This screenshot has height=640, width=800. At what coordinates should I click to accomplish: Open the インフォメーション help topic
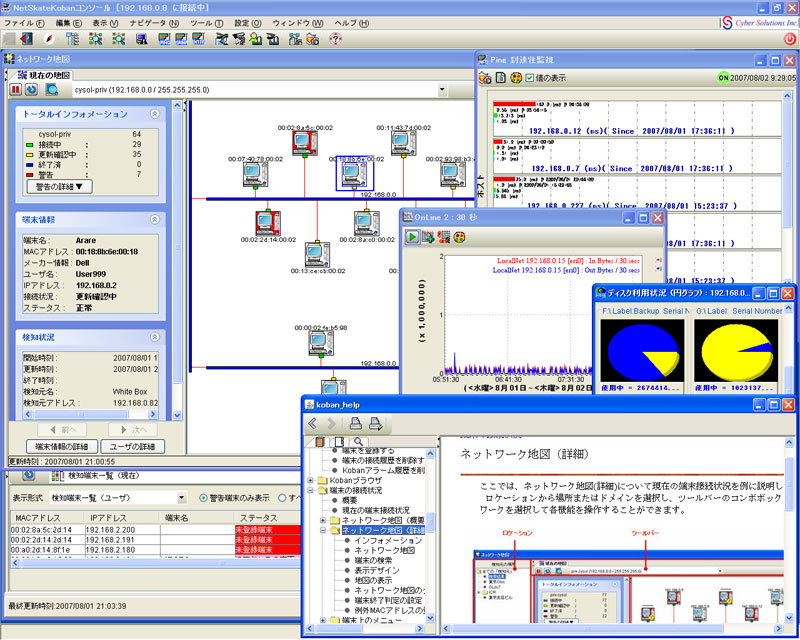click(388, 540)
